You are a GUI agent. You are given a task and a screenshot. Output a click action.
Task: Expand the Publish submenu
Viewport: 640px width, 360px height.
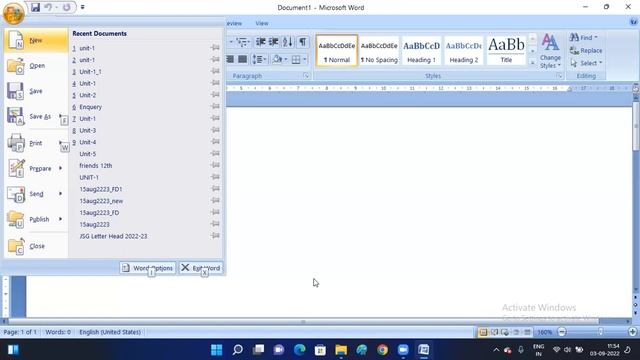[x=60, y=219]
